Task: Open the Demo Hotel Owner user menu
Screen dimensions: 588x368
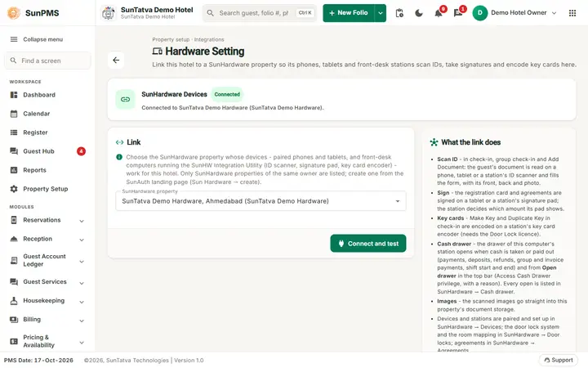Action: click(x=514, y=13)
